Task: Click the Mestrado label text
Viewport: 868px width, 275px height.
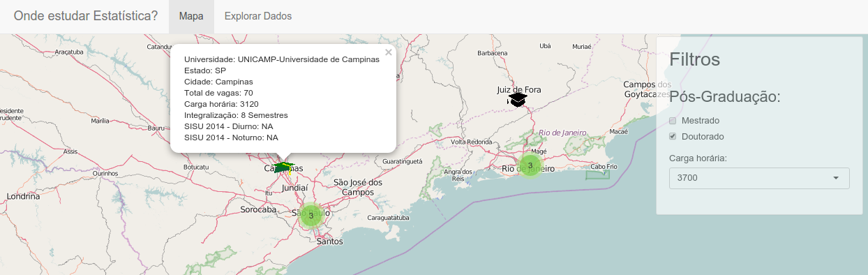Action: click(x=701, y=121)
